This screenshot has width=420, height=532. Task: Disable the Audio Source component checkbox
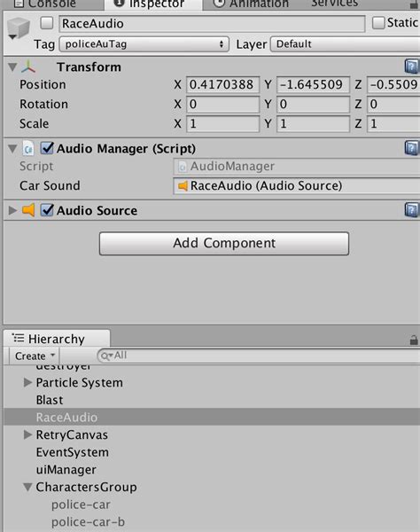[x=47, y=210]
